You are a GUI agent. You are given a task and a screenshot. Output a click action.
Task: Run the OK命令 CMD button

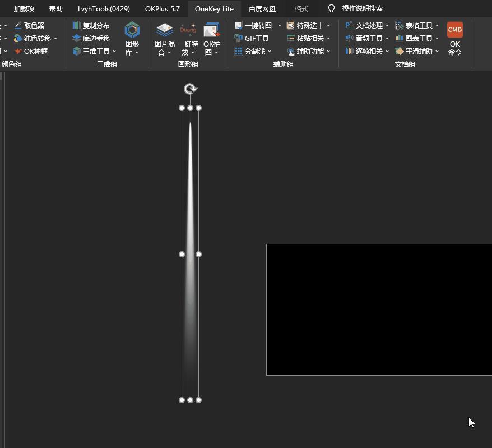coord(454,39)
